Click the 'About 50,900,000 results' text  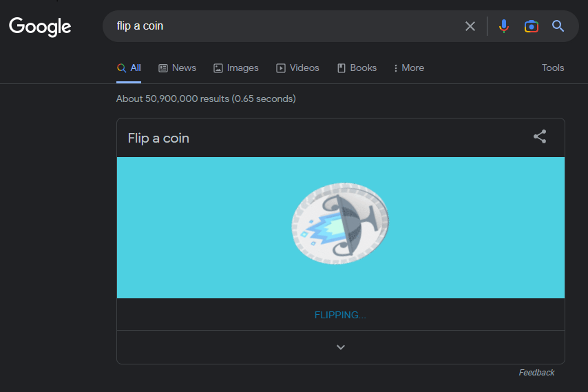pos(206,99)
